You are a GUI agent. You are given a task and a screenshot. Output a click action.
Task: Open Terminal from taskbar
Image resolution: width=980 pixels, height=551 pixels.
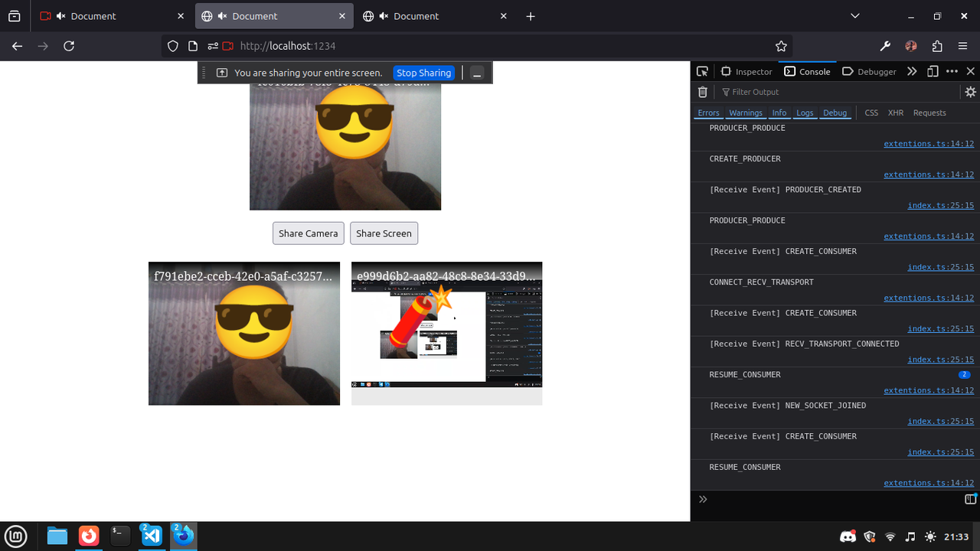(x=120, y=536)
